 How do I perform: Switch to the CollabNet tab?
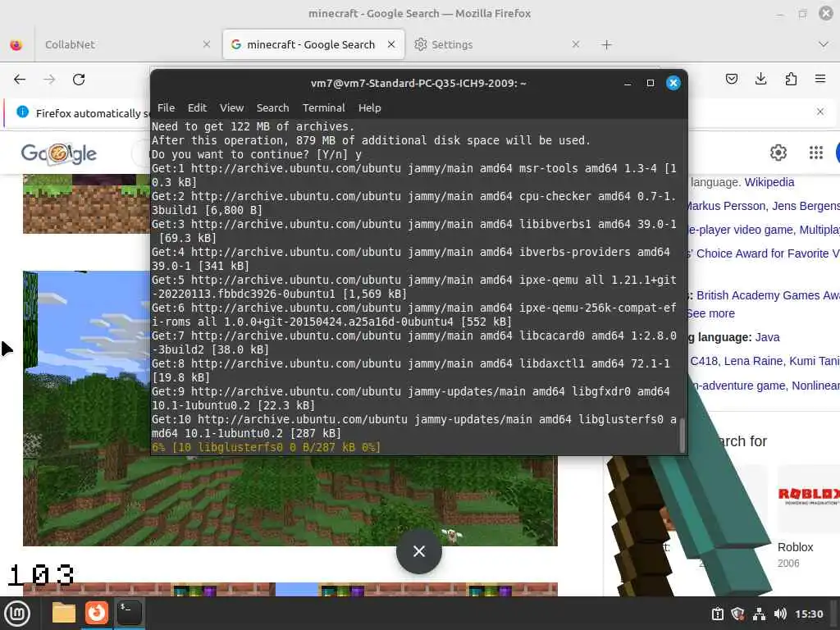tap(127, 44)
